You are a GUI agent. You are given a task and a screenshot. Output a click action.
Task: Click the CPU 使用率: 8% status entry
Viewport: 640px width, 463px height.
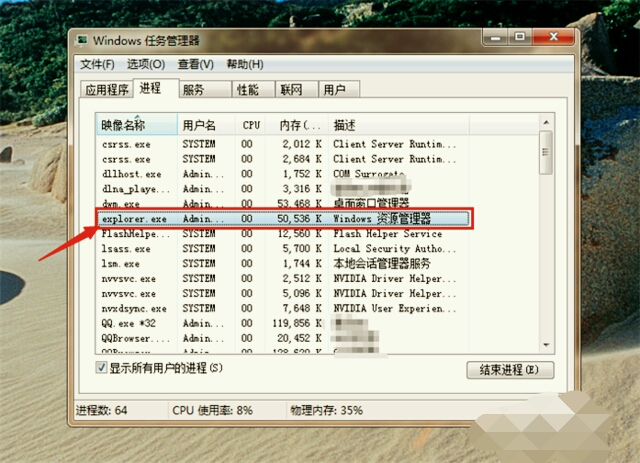[213, 410]
